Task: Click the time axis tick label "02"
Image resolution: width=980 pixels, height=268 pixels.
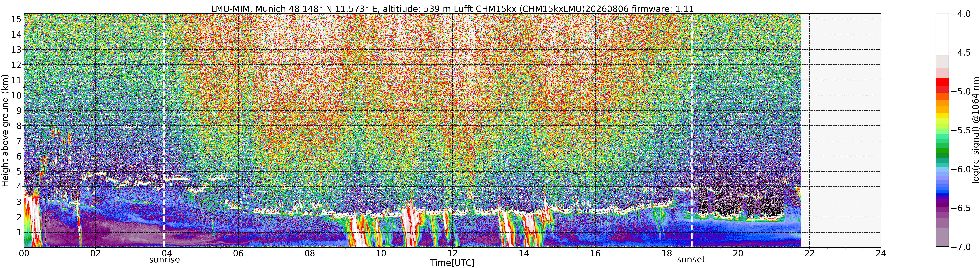Action: tap(96, 254)
